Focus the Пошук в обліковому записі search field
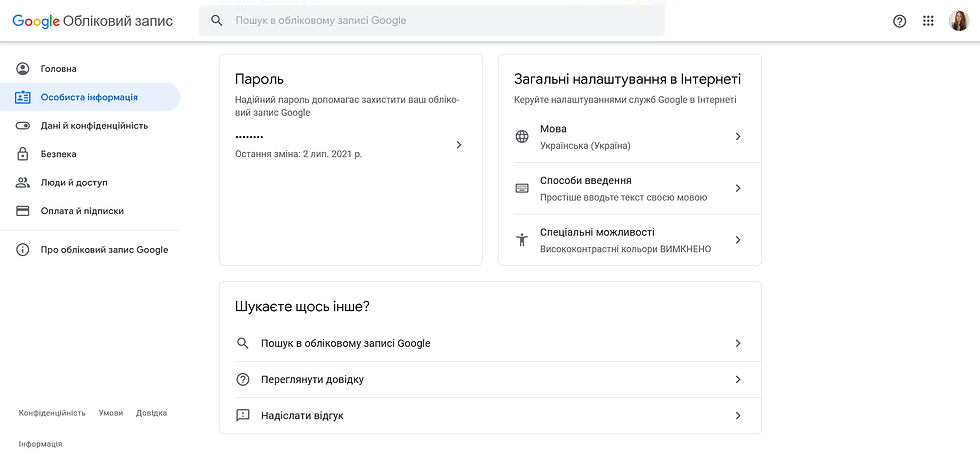 tap(431, 21)
